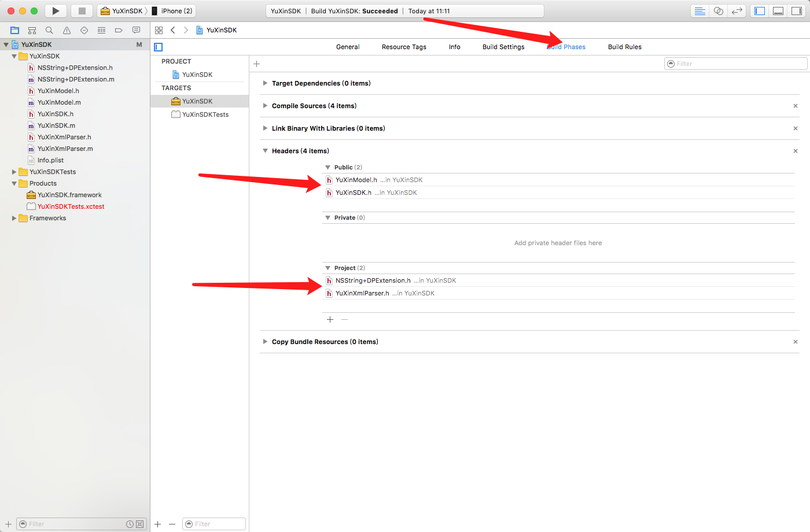Delete the Compile Sources build phase
This screenshot has height=532, width=810.
[796, 106]
